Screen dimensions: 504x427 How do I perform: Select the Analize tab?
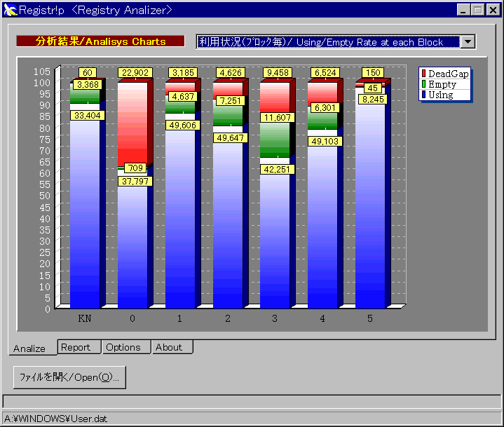[29, 348]
